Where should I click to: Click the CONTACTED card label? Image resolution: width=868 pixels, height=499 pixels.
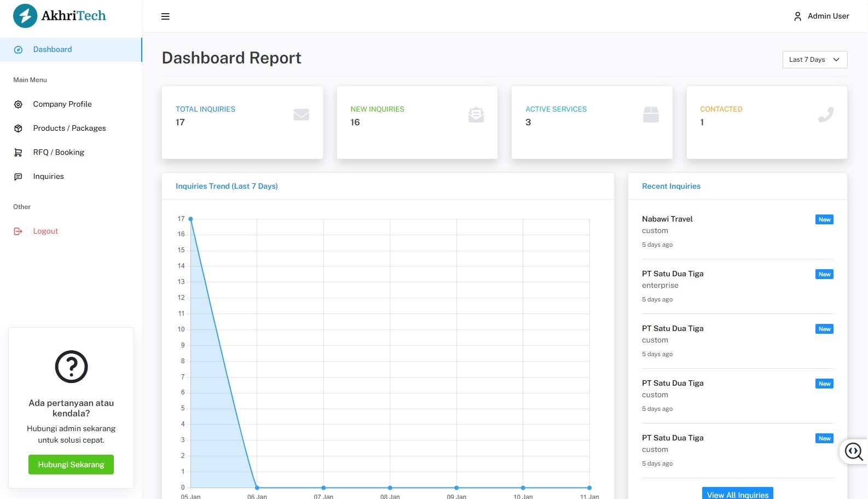tap(721, 109)
